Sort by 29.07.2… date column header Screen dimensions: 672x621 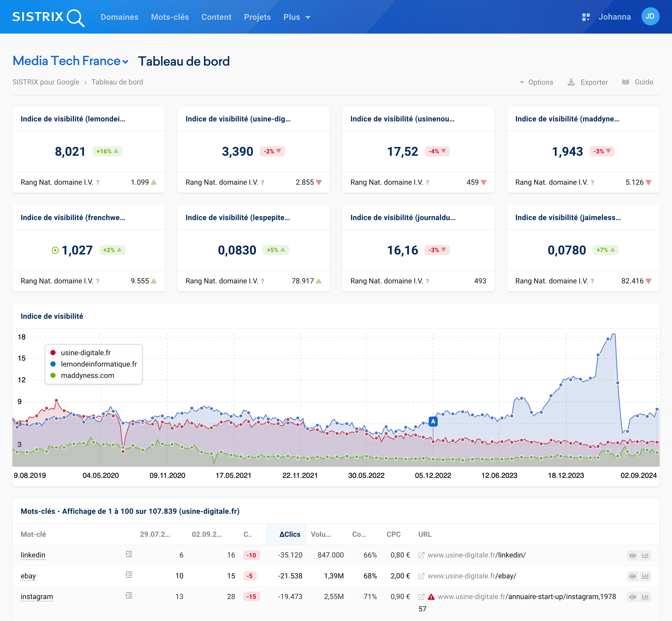[155, 534]
